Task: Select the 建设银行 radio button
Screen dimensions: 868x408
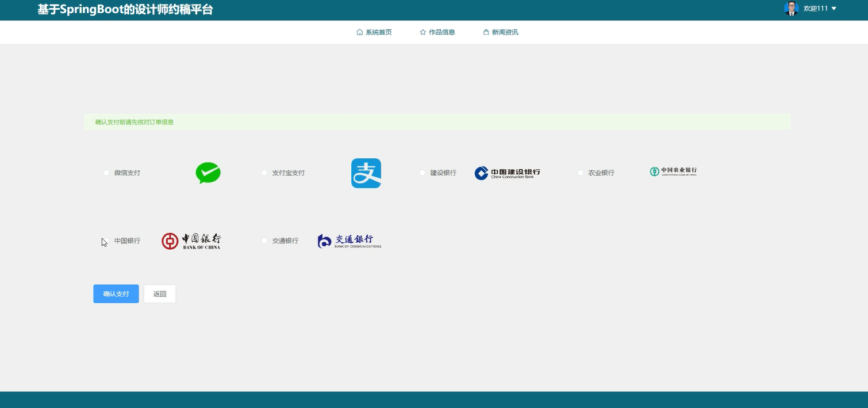Action: pyautogui.click(x=423, y=173)
